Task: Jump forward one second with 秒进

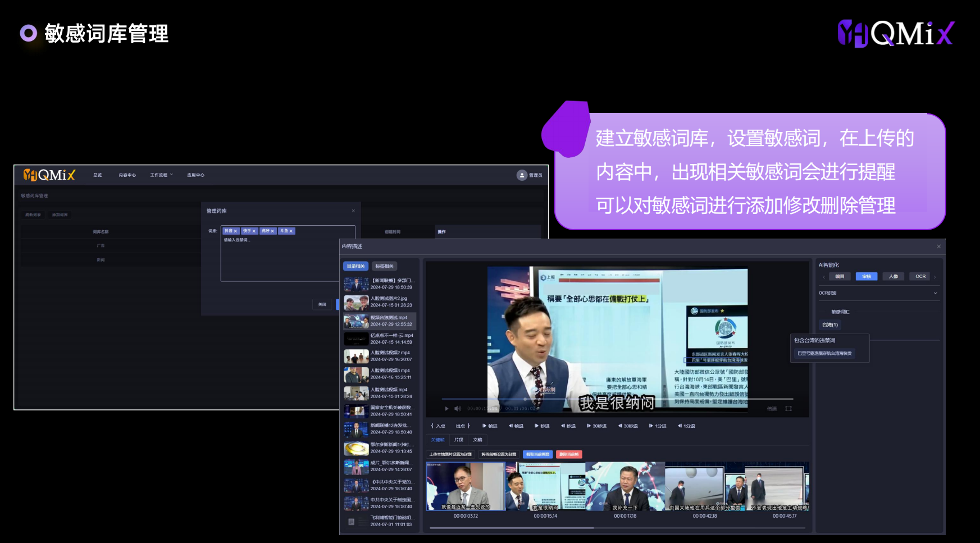Action: [x=542, y=426]
